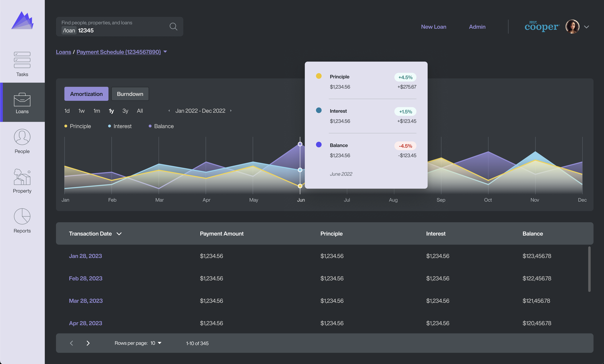Viewport: 604px width, 364px height.
Task: Click the People sidebar icon
Action: tap(22, 141)
